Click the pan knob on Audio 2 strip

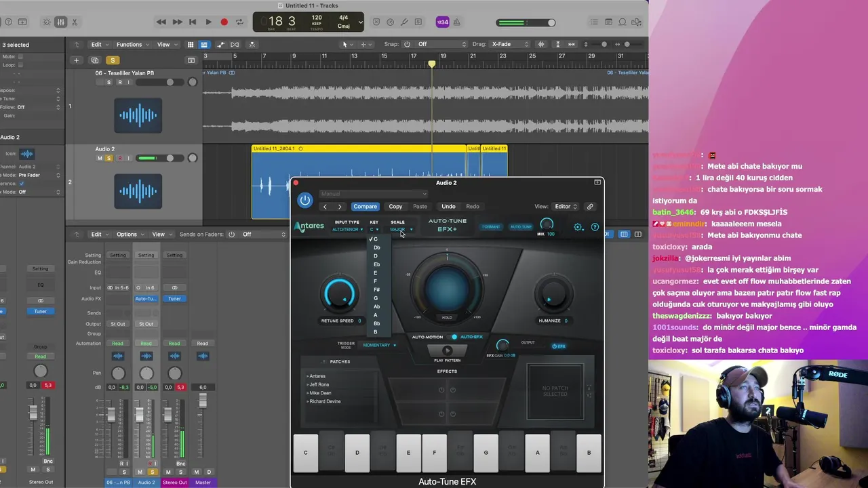146,373
